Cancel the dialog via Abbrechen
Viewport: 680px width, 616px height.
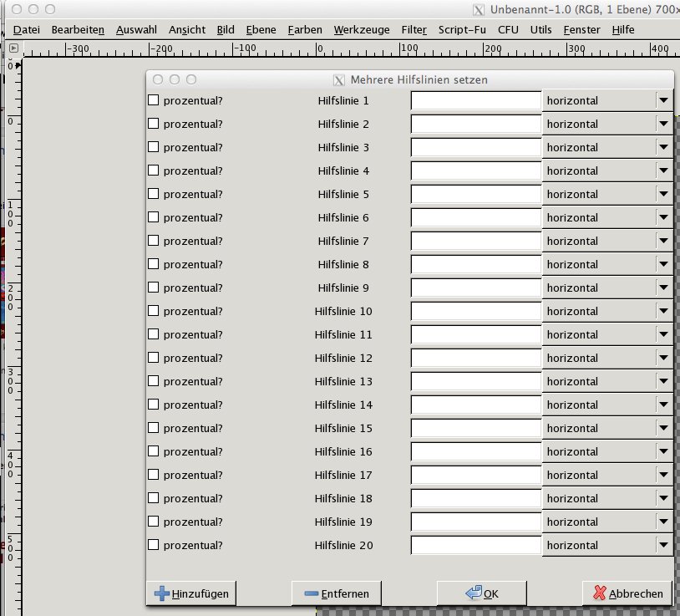[x=627, y=593]
